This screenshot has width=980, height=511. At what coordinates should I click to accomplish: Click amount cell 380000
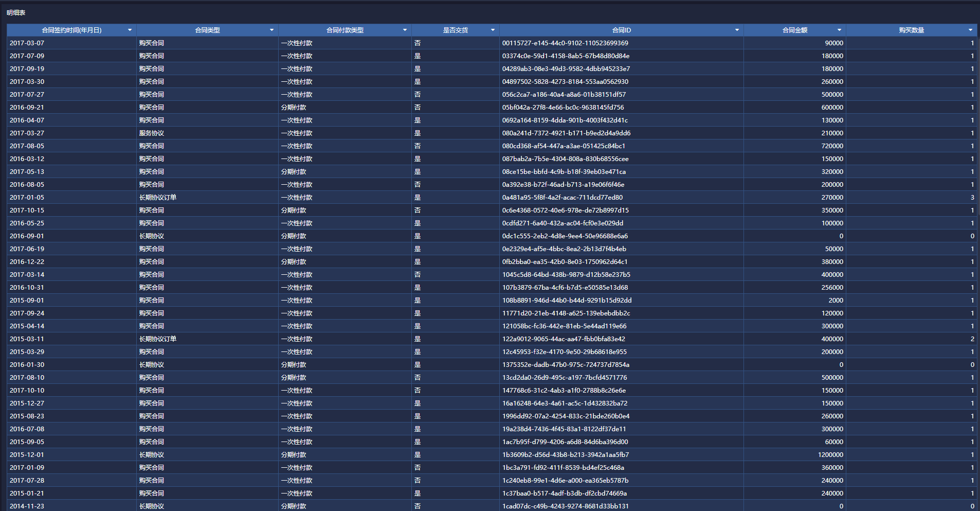(x=795, y=262)
